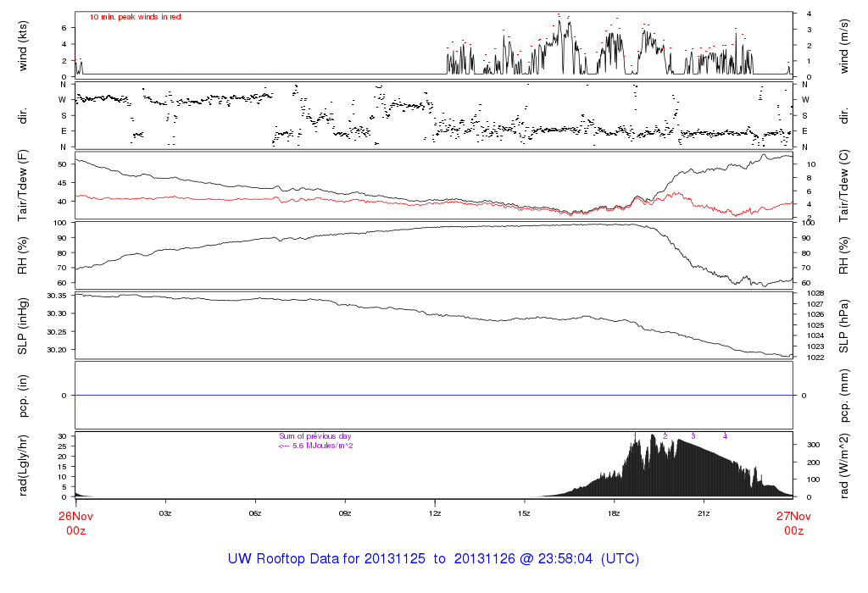The image size is (868, 593).
Task: Select the 12z time tick label
Action: 434,513
